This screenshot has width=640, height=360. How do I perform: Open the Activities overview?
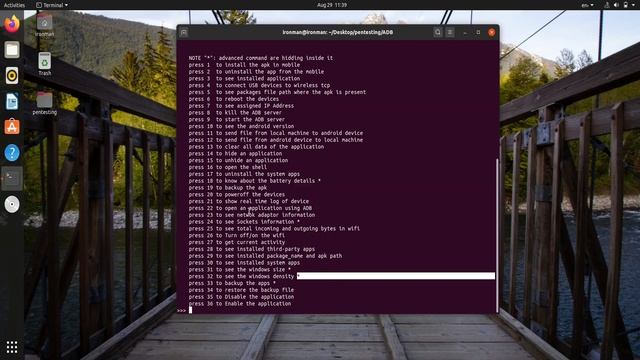pyautogui.click(x=14, y=5)
